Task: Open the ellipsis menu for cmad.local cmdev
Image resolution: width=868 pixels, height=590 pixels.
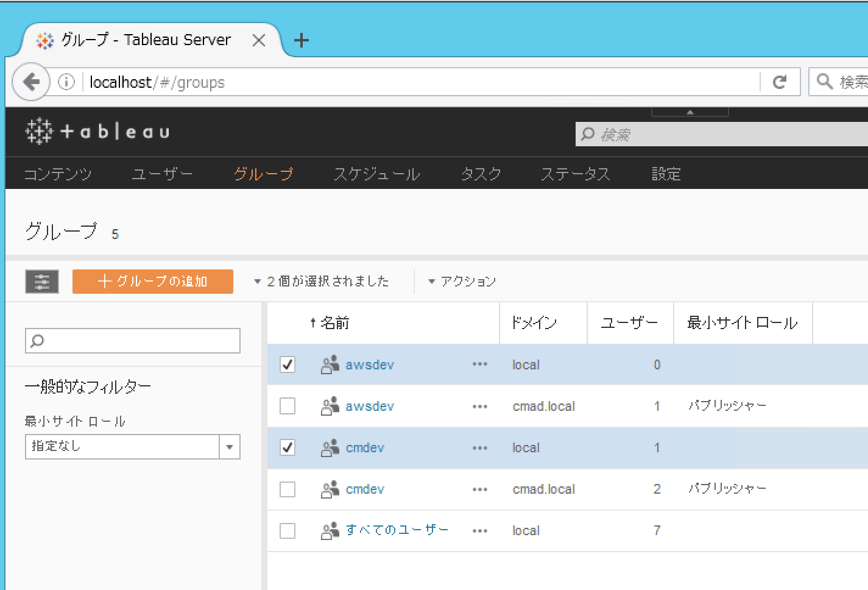Action: tap(479, 489)
